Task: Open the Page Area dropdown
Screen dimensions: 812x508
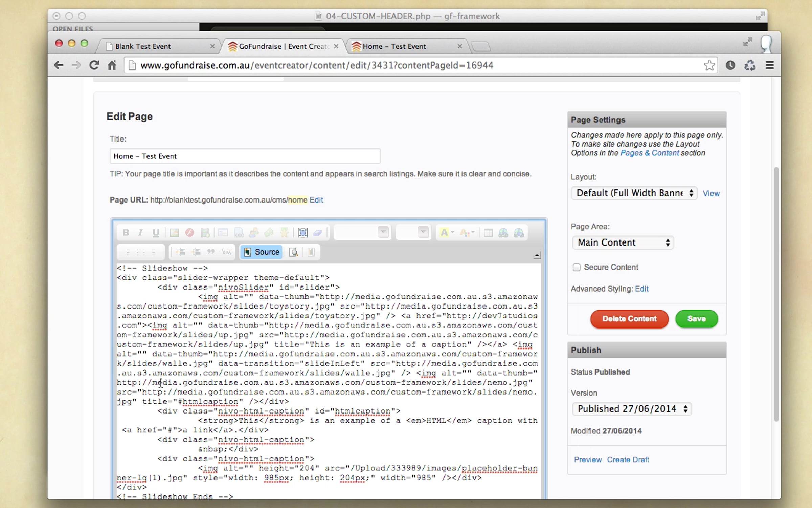Action: 623,242
